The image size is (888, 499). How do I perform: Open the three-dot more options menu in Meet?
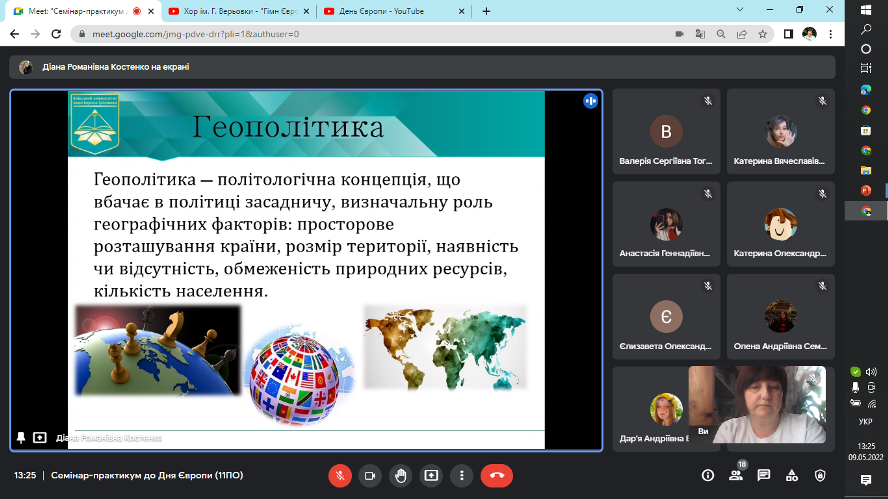(x=461, y=475)
